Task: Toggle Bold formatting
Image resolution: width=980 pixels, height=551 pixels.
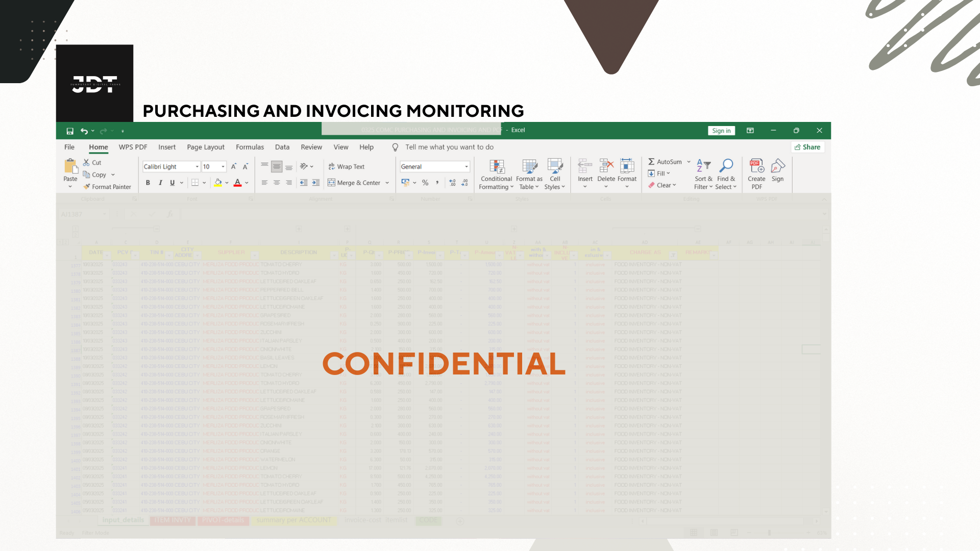Action: (x=148, y=183)
